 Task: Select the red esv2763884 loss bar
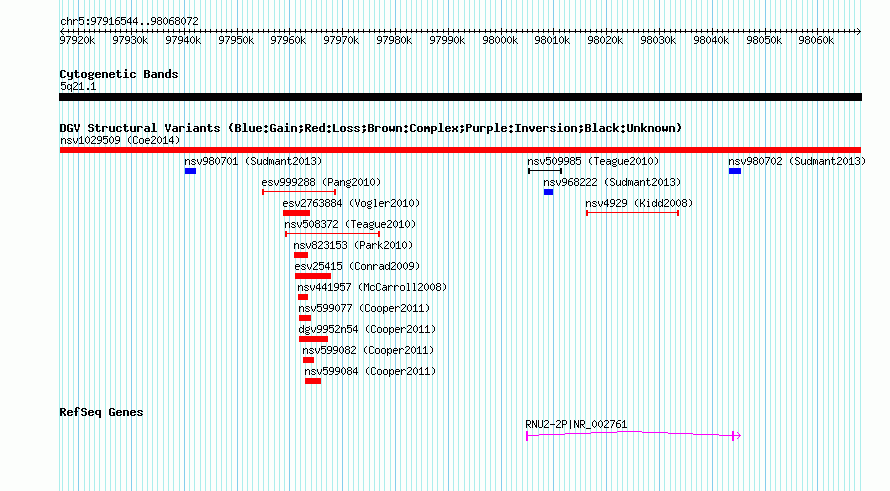(296, 213)
